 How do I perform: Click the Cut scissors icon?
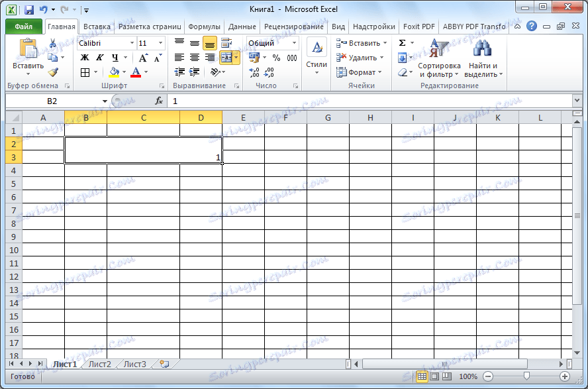pyautogui.click(x=52, y=44)
